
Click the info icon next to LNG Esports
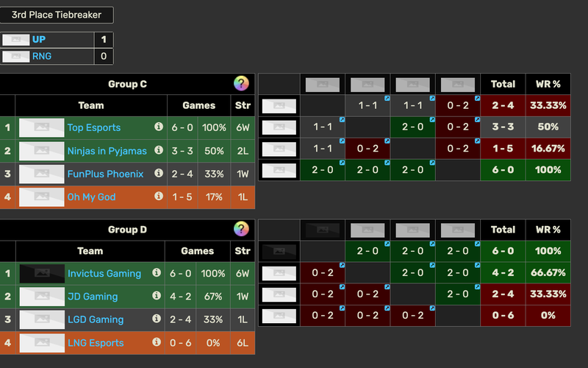(157, 342)
